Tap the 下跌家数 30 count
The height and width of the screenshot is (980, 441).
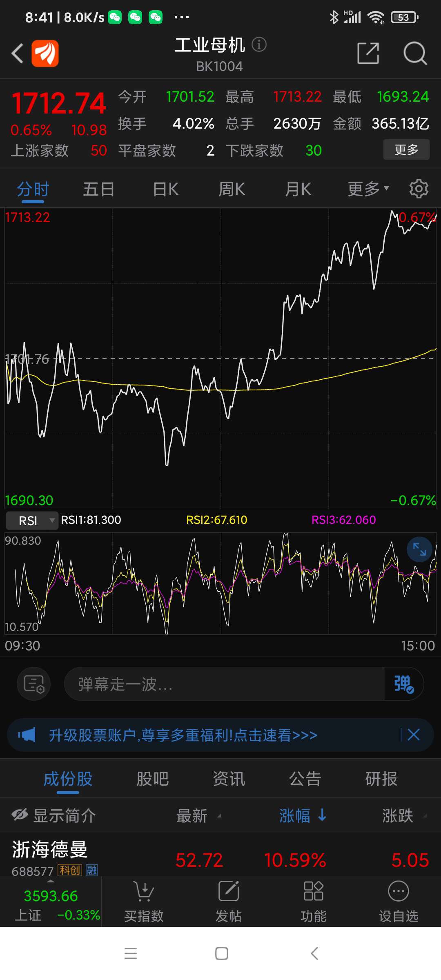tap(274, 150)
